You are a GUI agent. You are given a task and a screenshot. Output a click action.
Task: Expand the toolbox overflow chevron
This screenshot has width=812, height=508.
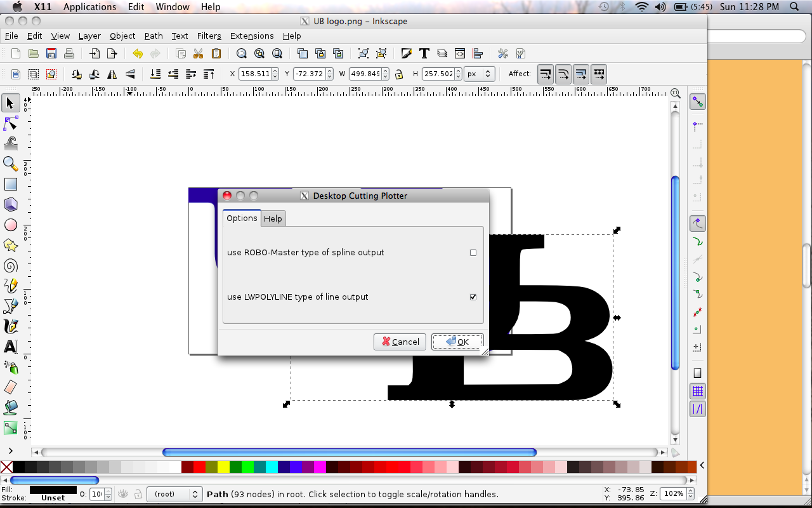(11, 451)
